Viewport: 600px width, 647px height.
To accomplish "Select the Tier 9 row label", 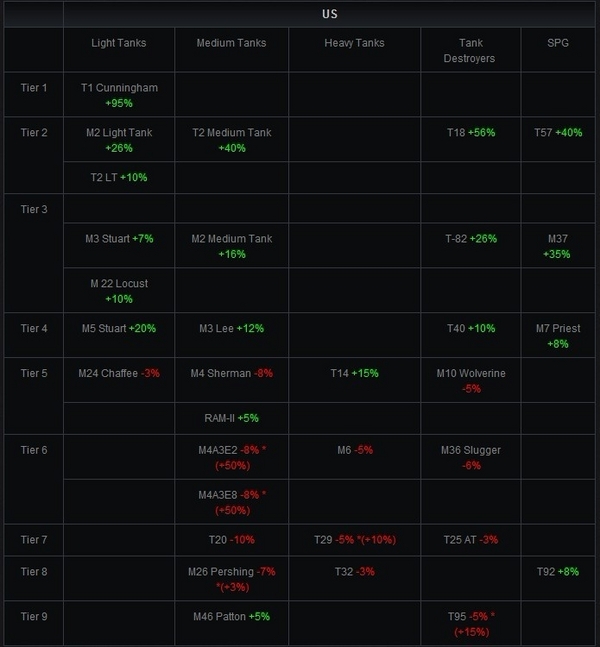I will 34,616.
